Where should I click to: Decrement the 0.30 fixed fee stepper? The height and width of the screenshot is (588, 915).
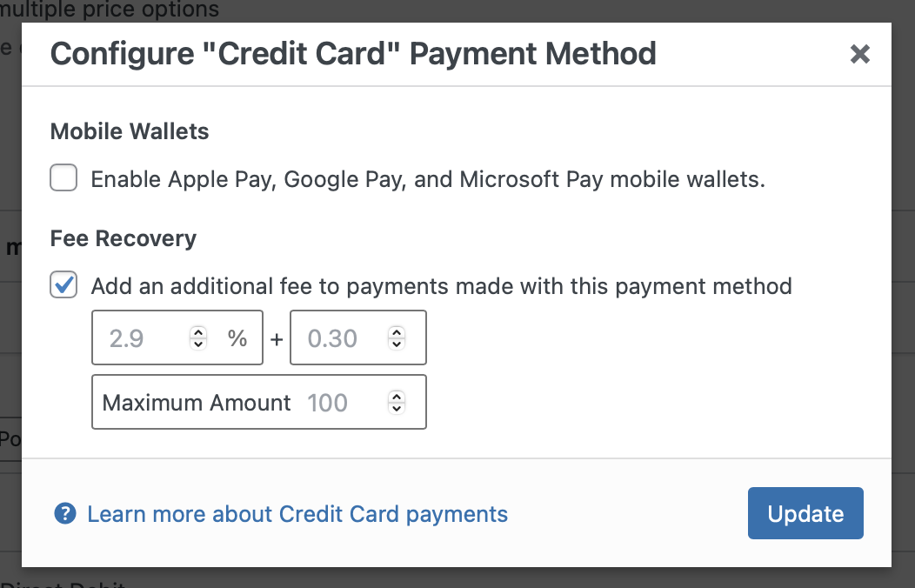tap(397, 344)
